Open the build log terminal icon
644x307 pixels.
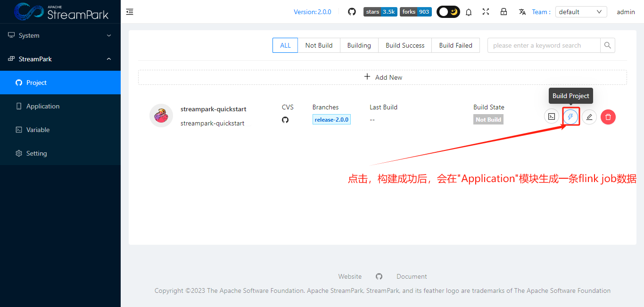[552, 116]
